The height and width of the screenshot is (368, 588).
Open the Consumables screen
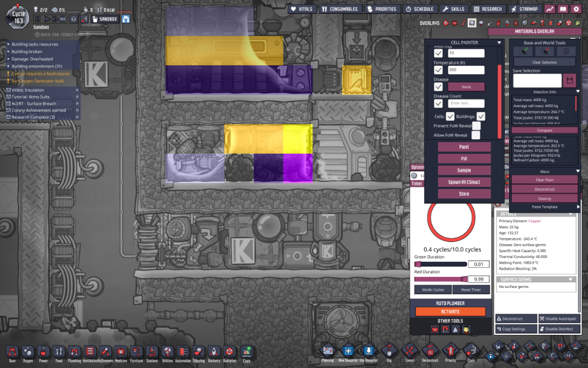[340, 9]
